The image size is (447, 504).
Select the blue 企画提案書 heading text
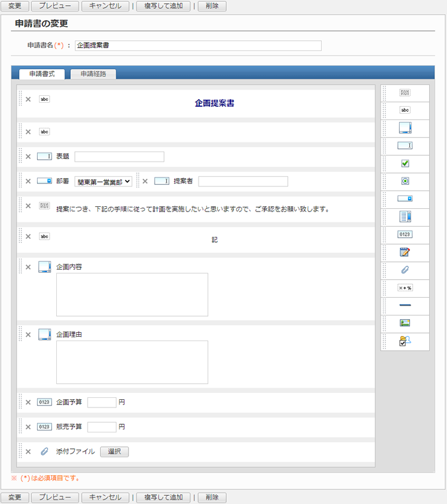(x=215, y=103)
